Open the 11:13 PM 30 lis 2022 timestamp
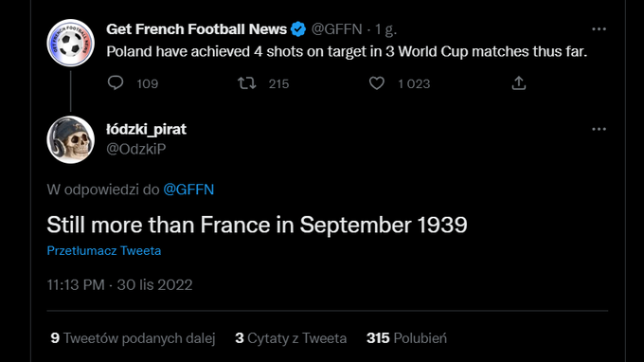 click(119, 284)
